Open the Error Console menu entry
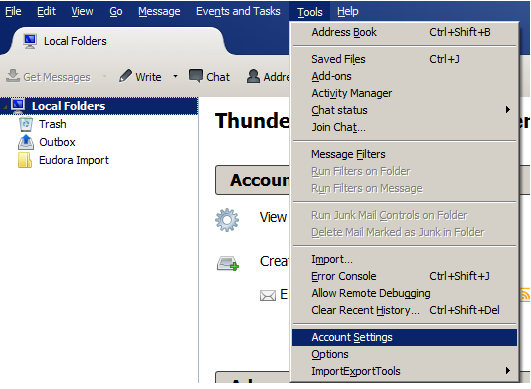 (404, 276)
